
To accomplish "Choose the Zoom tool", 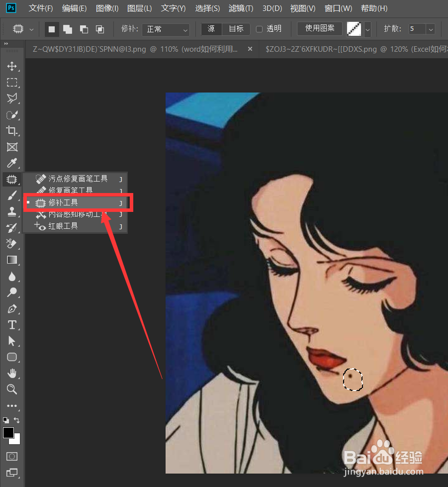I will tap(12, 390).
